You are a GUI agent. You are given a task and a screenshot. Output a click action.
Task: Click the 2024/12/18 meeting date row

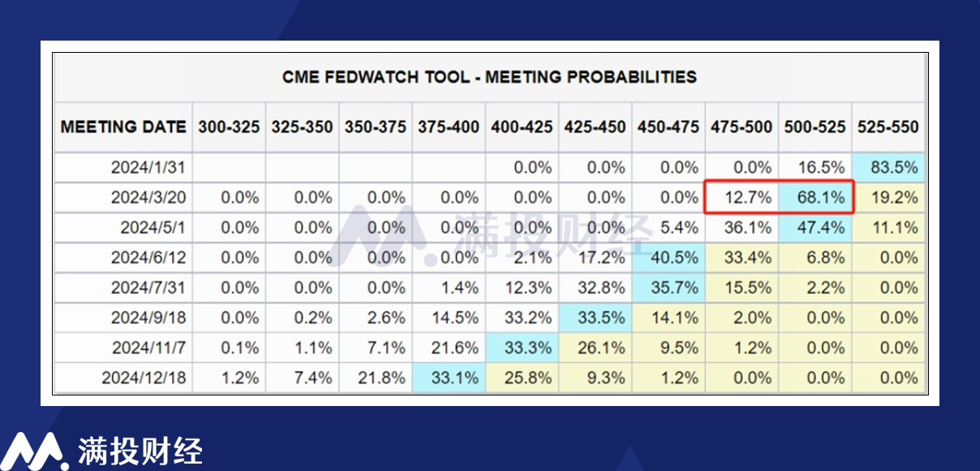[490, 378]
